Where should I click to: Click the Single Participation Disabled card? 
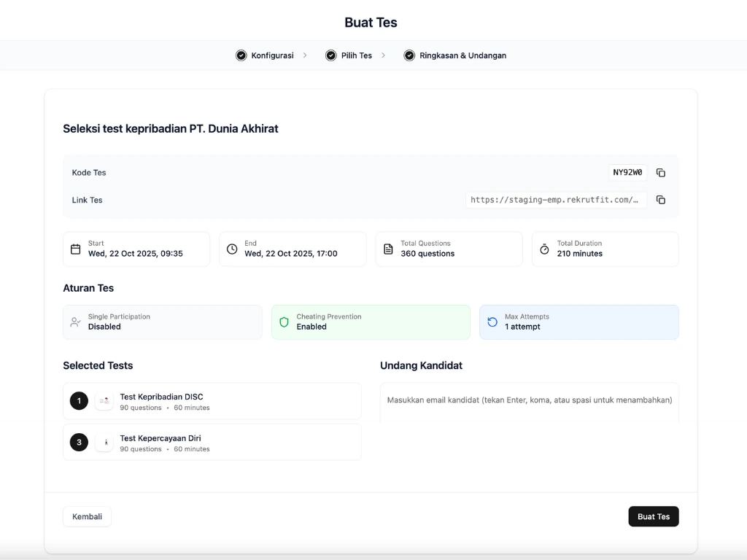tap(162, 322)
